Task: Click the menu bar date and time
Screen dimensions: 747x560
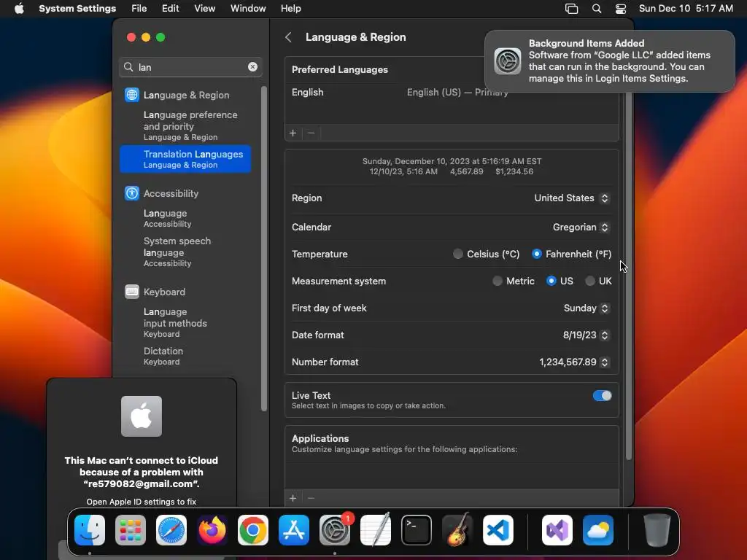Action: click(686, 9)
